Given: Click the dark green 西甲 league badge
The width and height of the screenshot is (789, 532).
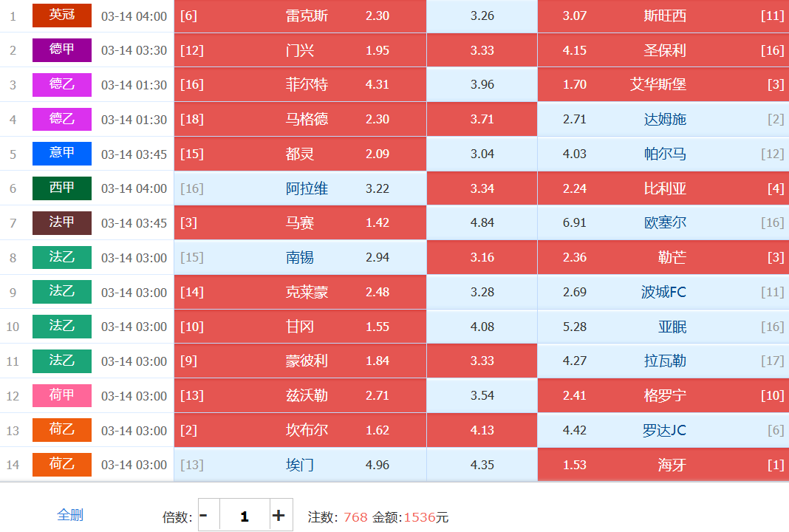Looking at the screenshot, I should click(x=62, y=188).
